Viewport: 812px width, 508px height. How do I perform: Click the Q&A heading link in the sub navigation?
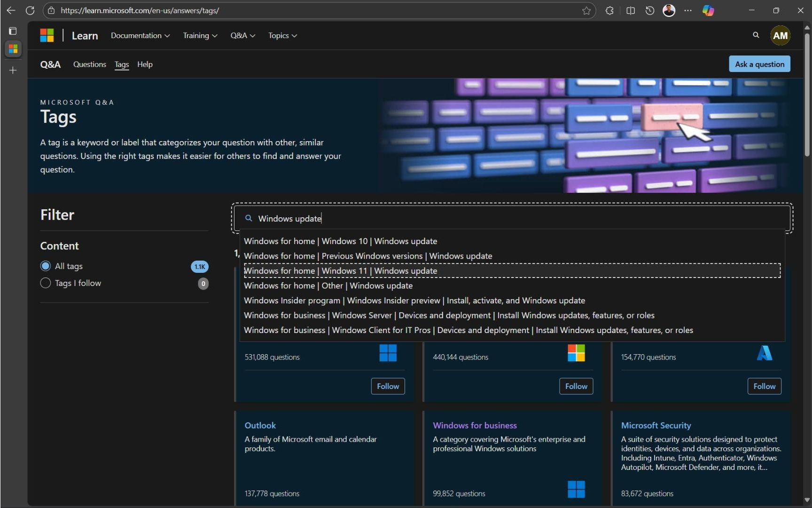(x=50, y=64)
